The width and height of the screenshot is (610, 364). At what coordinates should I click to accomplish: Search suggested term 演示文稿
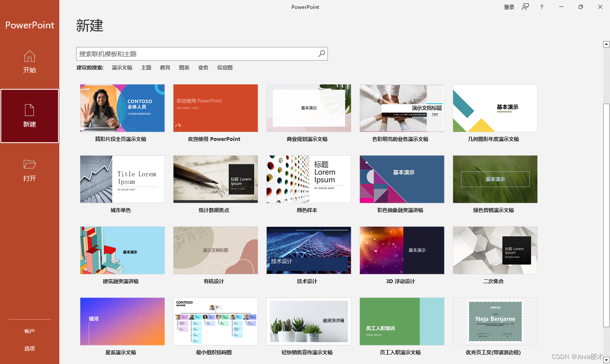click(122, 68)
